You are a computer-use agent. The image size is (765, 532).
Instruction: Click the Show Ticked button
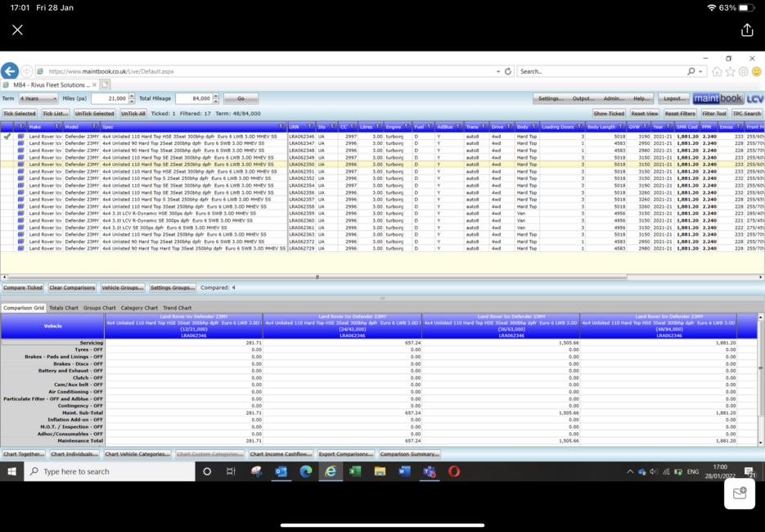click(609, 114)
